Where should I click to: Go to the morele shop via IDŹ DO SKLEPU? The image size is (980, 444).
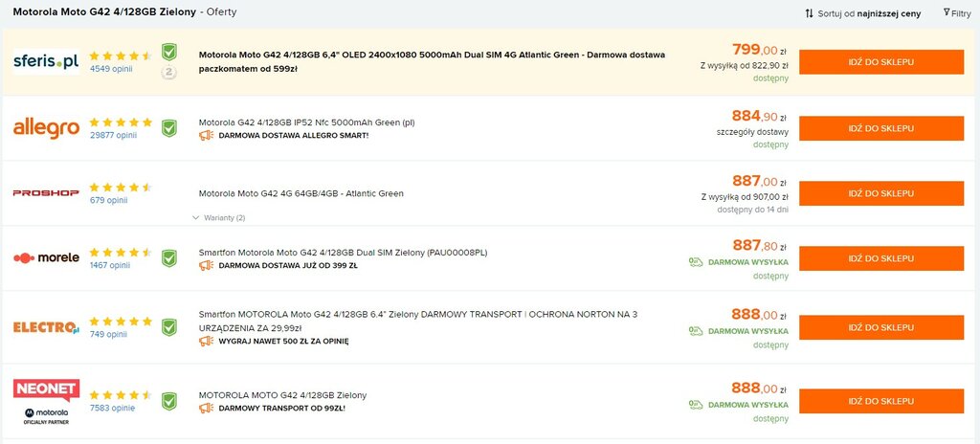pyautogui.click(x=881, y=258)
